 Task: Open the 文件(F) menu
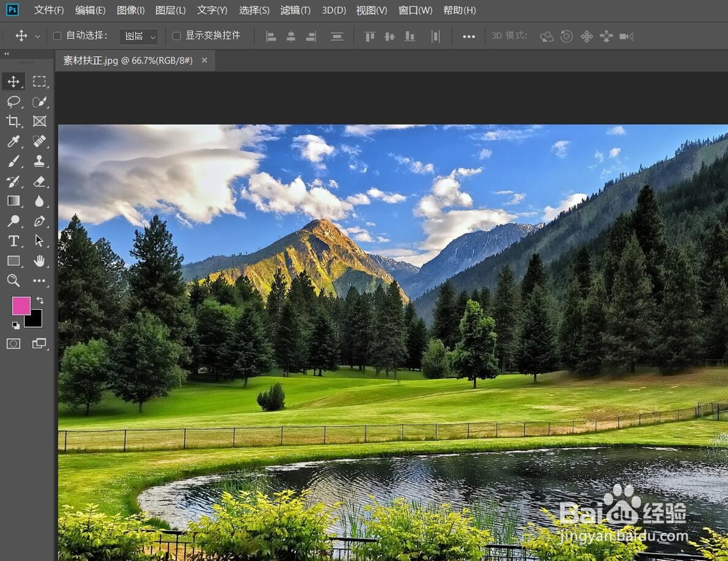(x=49, y=10)
